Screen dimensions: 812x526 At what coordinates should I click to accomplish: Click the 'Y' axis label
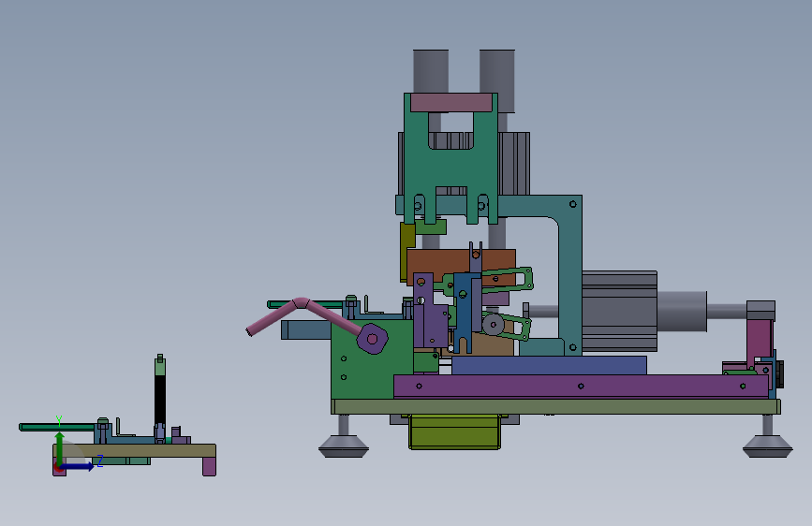[59, 421]
